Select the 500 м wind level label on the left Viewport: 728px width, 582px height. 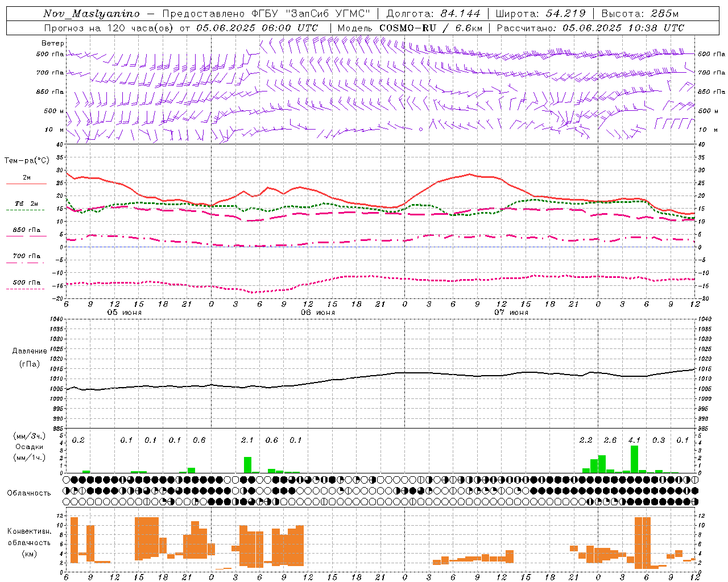54,111
